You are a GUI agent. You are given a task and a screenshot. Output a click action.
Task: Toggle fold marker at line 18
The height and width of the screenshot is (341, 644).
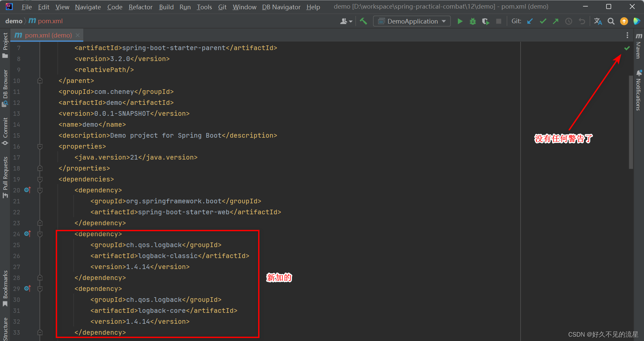(40, 168)
